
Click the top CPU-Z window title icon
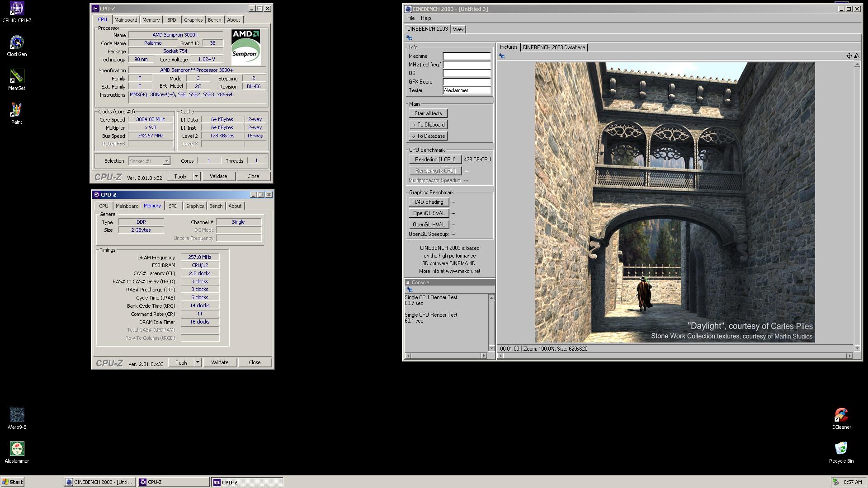point(95,9)
